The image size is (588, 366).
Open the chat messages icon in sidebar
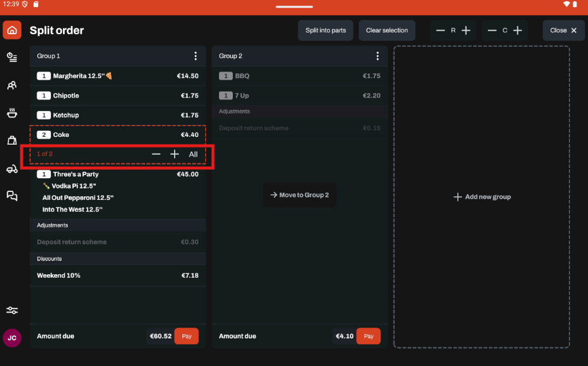(12, 196)
